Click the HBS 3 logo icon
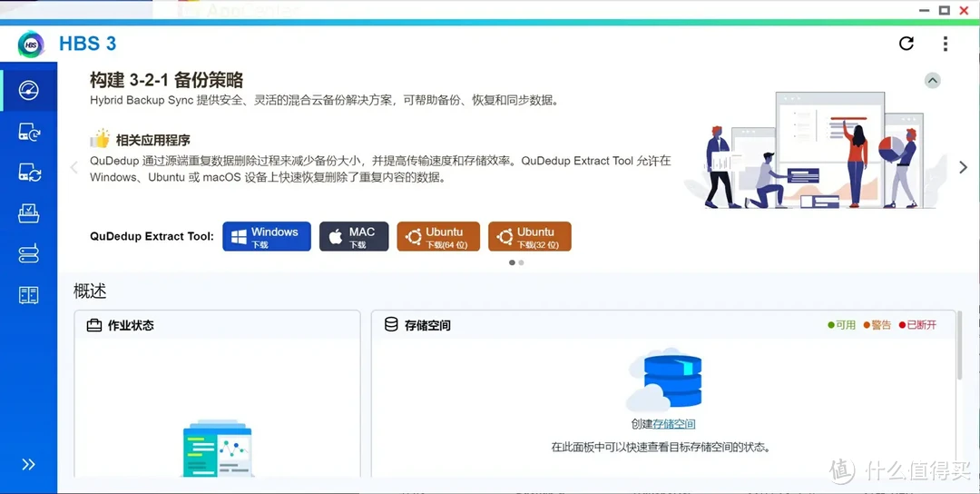980x494 pixels. point(31,44)
